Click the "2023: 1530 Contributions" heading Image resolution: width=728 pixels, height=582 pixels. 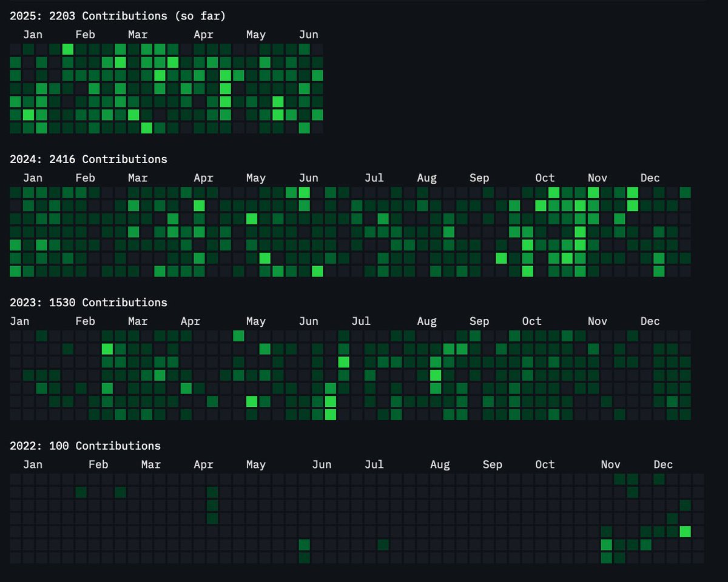pyautogui.click(x=89, y=302)
